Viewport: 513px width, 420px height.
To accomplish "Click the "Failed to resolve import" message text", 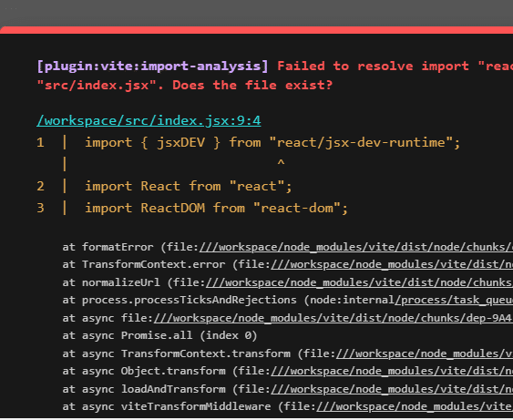I will 373,67.
